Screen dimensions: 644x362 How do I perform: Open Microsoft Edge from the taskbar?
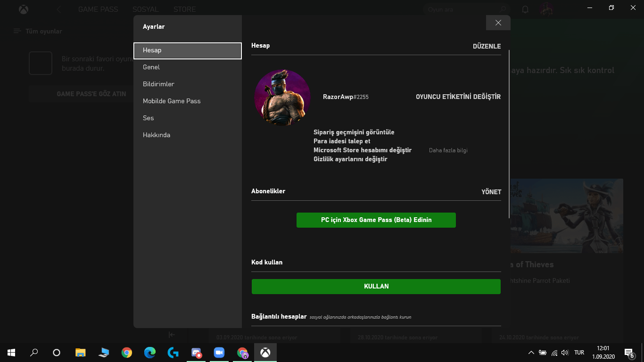coord(150,353)
